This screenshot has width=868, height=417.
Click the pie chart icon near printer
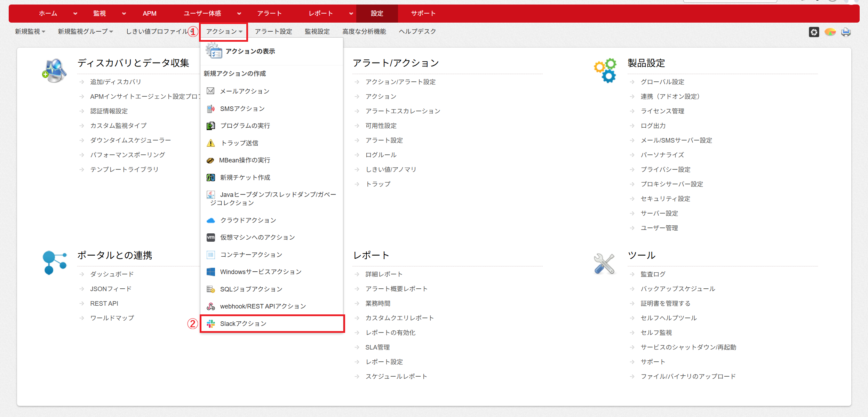[x=830, y=32]
